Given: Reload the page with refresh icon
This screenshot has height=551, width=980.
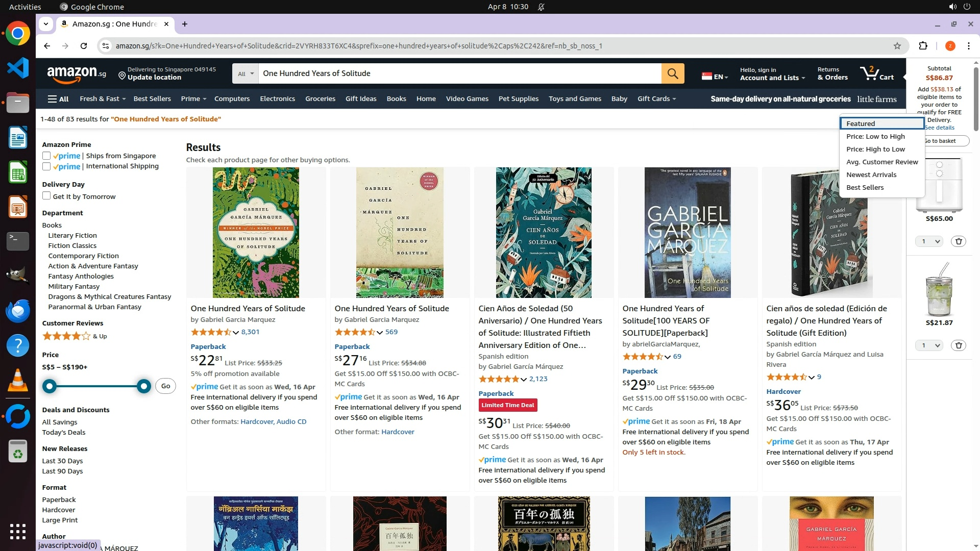Looking at the screenshot, I should [x=84, y=46].
